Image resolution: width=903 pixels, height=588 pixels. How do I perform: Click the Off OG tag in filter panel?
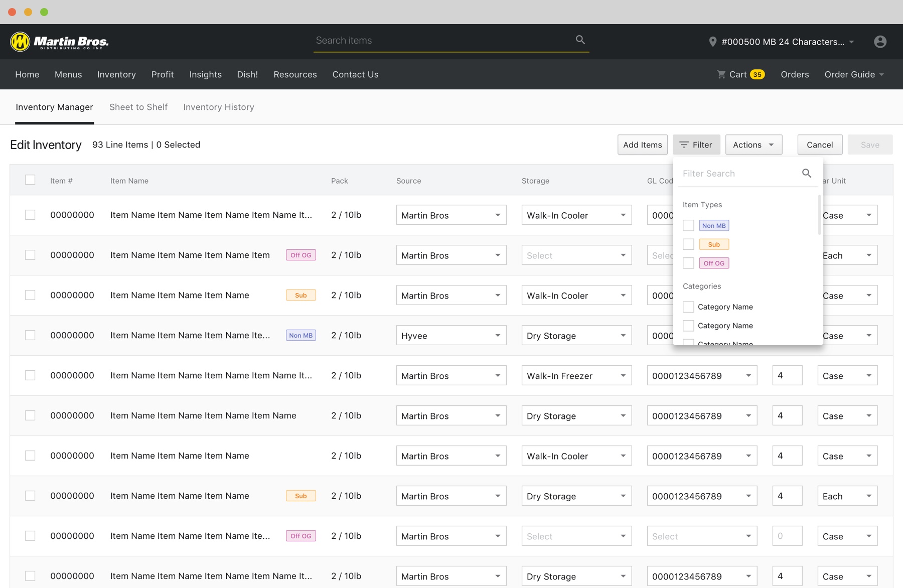pos(713,263)
